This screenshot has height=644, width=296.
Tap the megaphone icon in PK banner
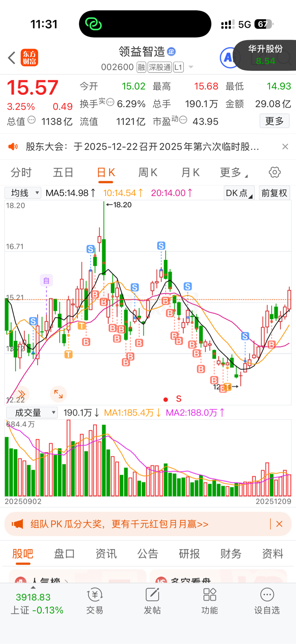point(17,524)
